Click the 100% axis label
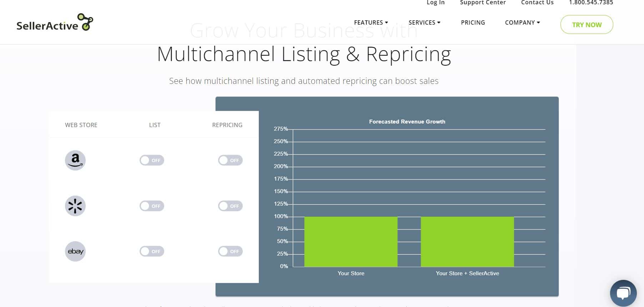 point(281,216)
